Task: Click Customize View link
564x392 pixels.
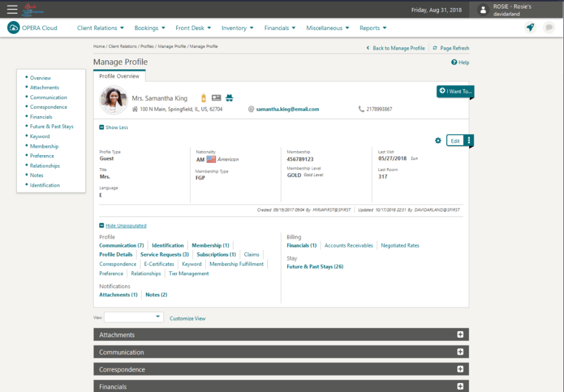Action: (187, 318)
